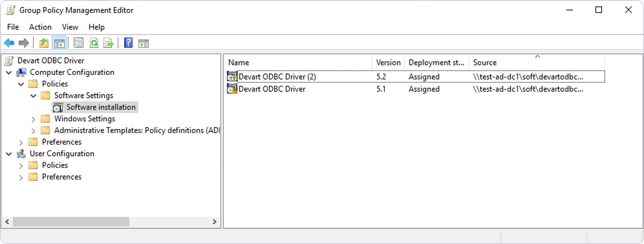Image resolution: width=644 pixels, height=244 pixels.
Task: Select the Software installation tree item
Action: pos(101,107)
